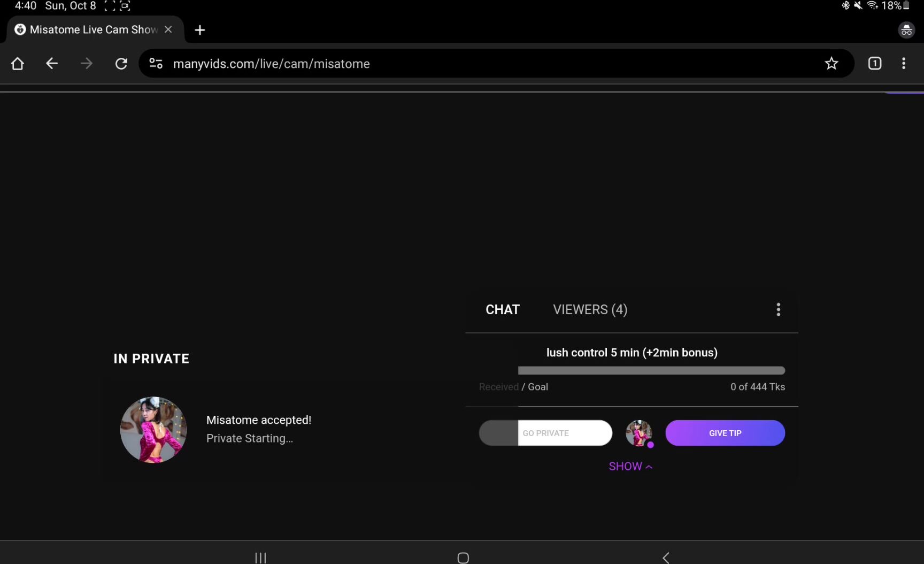This screenshot has width=924, height=564.
Task: Click the tip goal progress bar
Action: pos(651,370)
